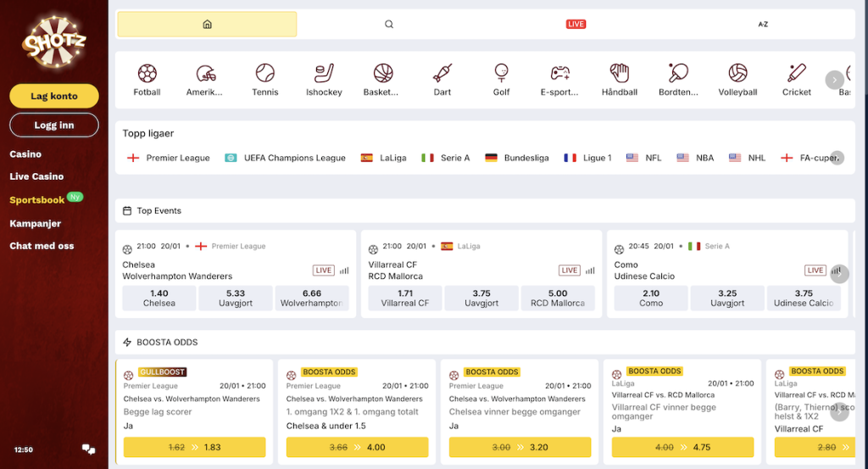Select the Volleyball sport icon
This screenshot has width=868, height=469.
pyautogui.click(x=738, y=73)
